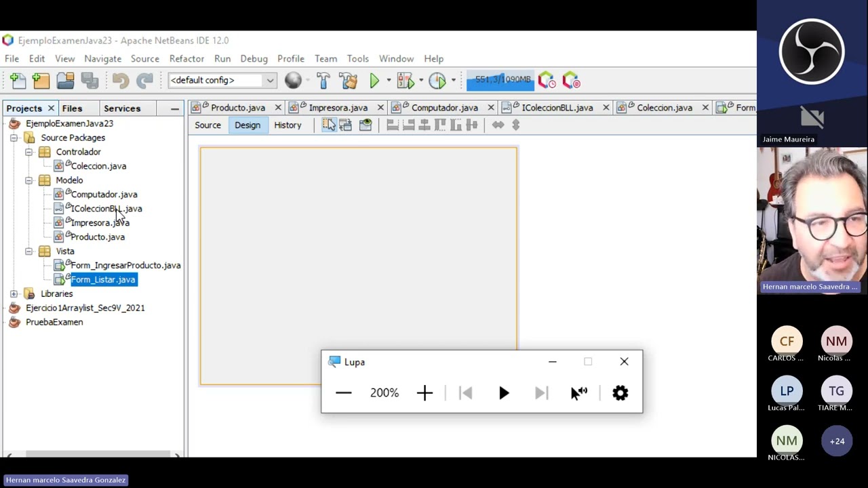Toggle Selection Mode in the form designer

329,125
